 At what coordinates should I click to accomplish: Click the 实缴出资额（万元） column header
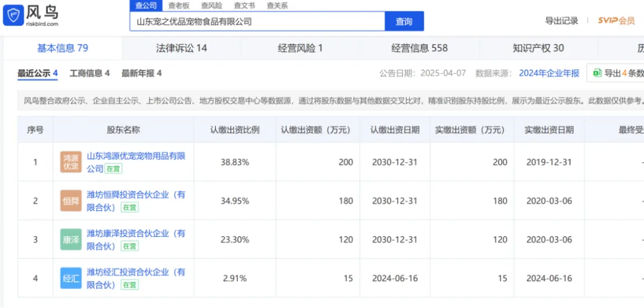point(472,130)
